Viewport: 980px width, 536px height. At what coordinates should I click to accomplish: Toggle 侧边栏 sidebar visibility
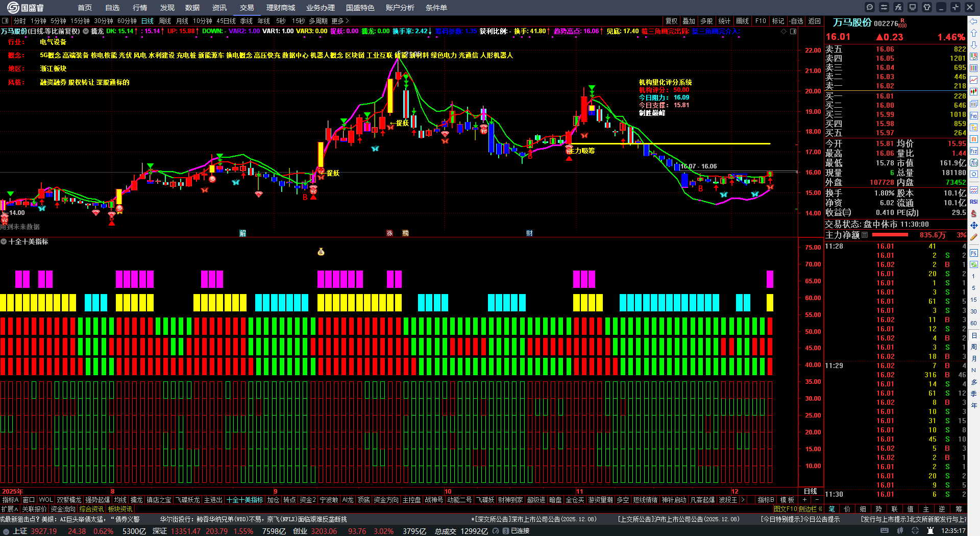pos(810,509)
